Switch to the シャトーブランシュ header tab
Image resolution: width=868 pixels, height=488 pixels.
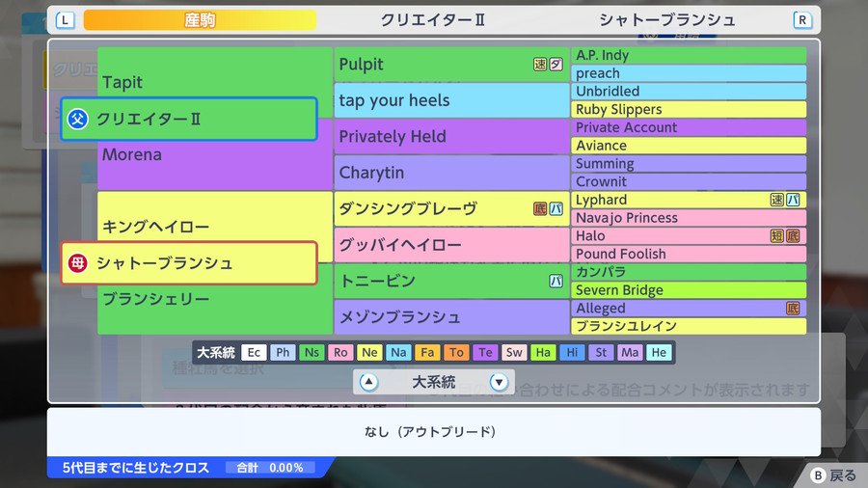pos(667,20)
